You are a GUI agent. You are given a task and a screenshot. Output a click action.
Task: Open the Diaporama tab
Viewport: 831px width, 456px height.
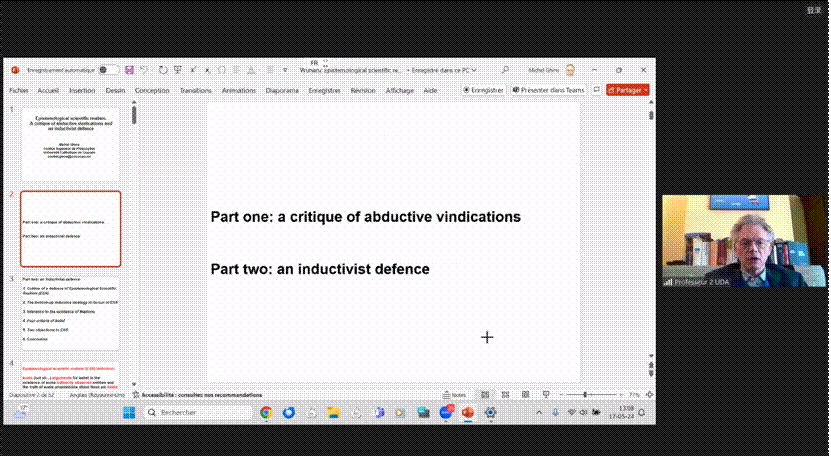coord(282,90)
